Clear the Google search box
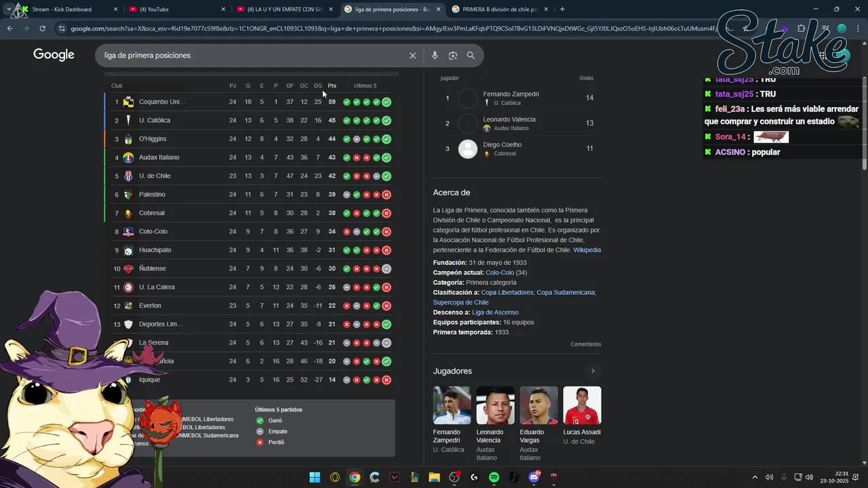 (412, 56)
